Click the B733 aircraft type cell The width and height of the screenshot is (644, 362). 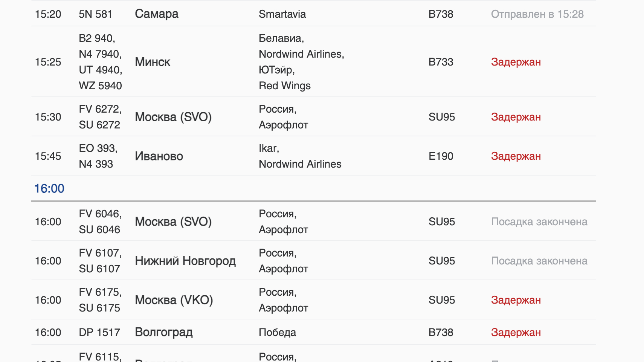(x=441, y=62)
